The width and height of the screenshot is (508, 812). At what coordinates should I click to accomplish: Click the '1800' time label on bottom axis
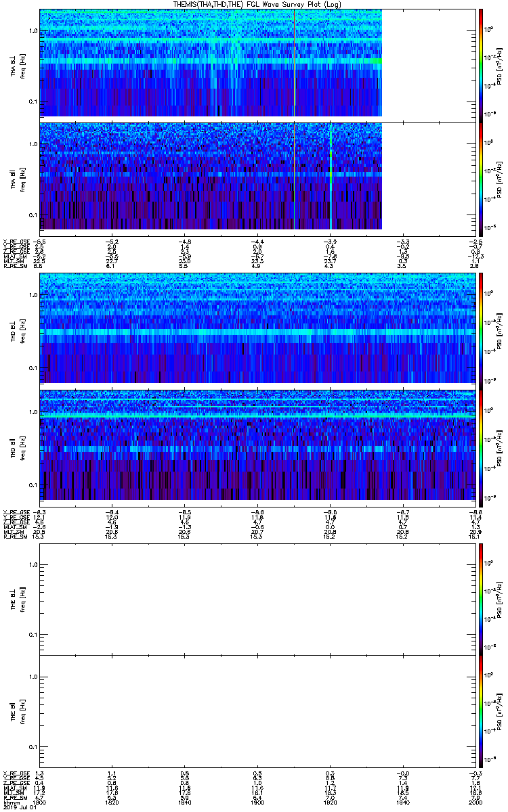pos(41,803)
